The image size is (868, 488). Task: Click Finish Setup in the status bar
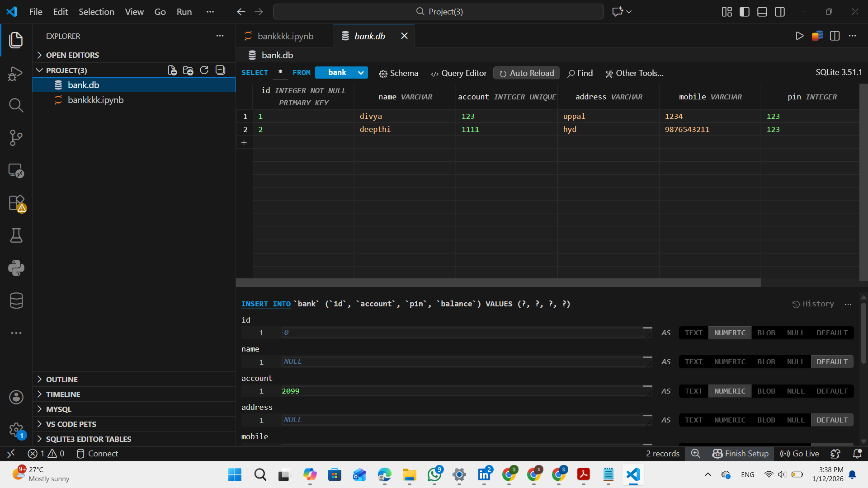(x=741, y=454)
